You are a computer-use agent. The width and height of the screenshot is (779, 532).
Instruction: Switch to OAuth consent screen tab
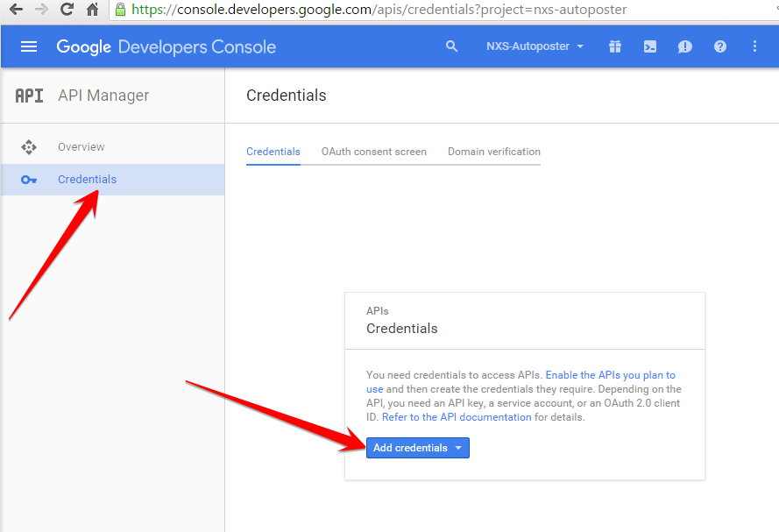point(374,152)
